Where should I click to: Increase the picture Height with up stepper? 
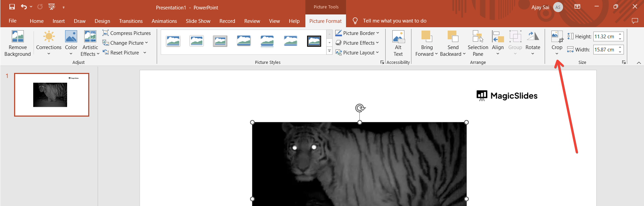click(620, 34)
